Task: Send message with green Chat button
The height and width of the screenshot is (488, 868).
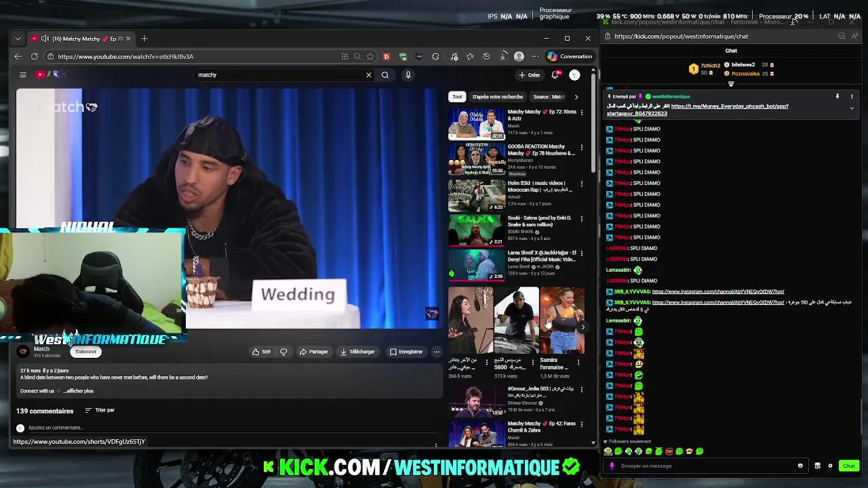Action: [x=849, y=466]
